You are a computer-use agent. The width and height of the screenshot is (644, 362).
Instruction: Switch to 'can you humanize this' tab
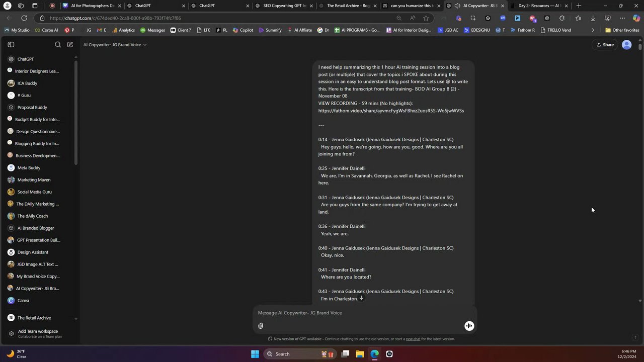[x=411, y=6]
